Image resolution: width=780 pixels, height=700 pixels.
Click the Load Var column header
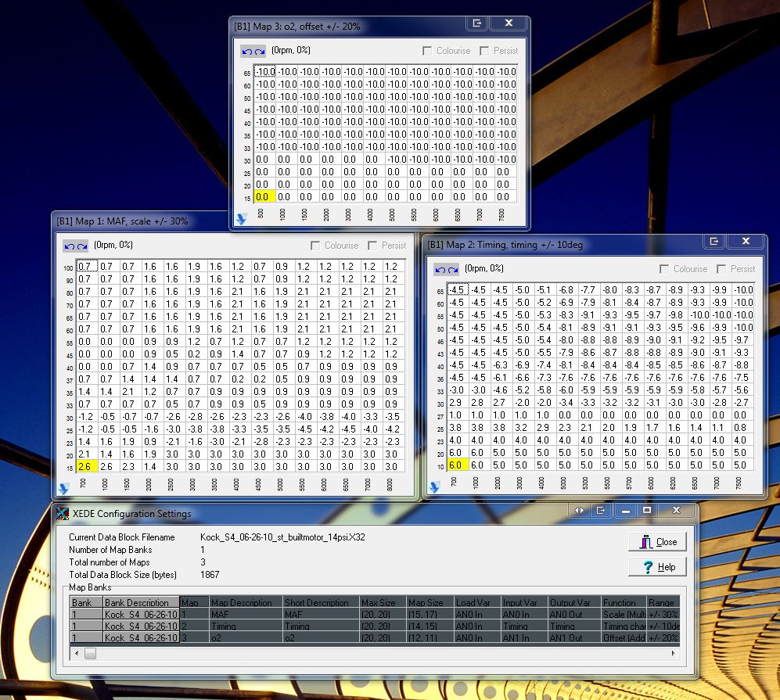tap(477, 602)
